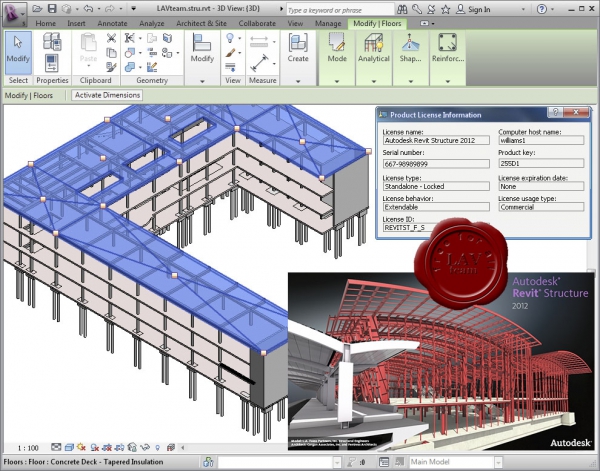Expand the Create panel dropdown arrow
Screen dimensions: 600x471
[298, 81]
